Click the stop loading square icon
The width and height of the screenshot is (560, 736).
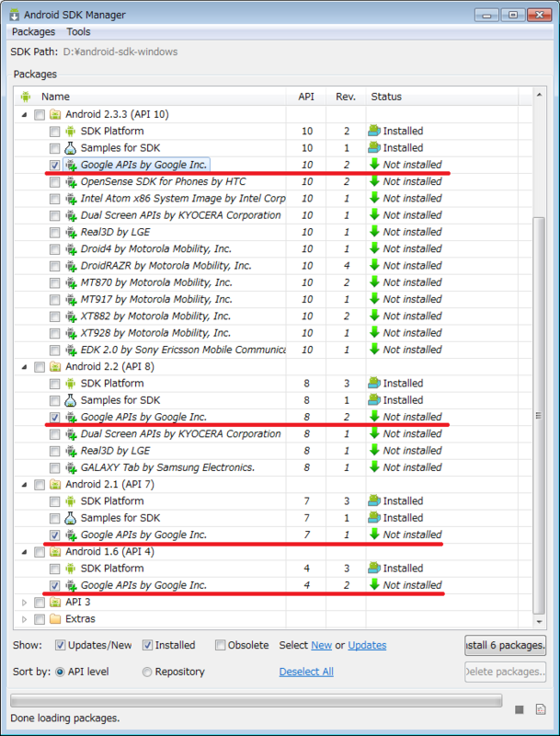pyautogui.click(x=520, y=709)
